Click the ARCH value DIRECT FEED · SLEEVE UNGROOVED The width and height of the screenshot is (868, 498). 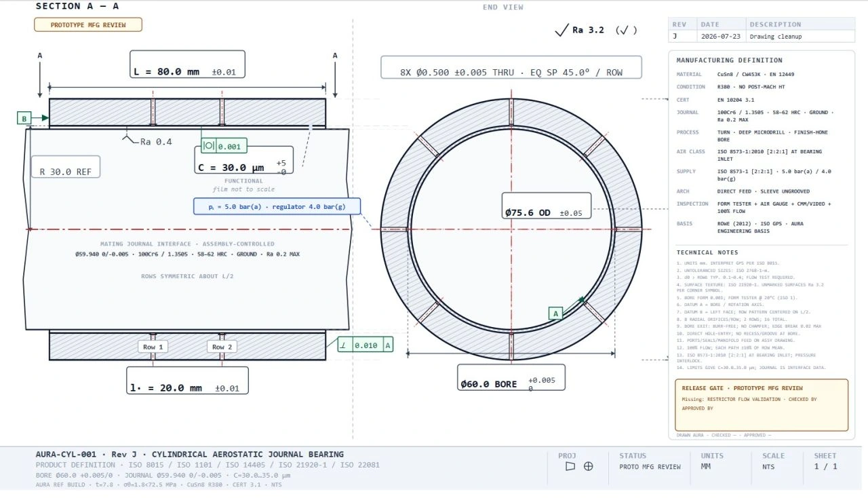point(763,191)
